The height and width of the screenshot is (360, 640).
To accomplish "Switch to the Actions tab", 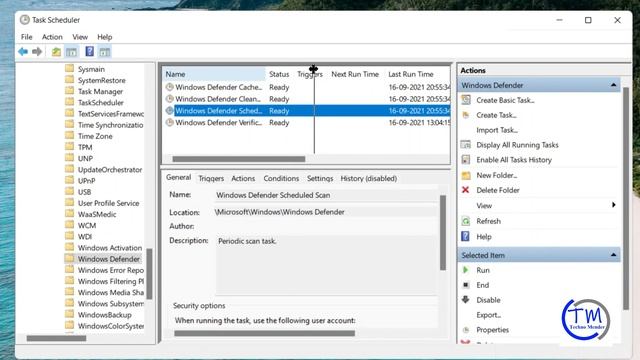I will coord(243,178).
